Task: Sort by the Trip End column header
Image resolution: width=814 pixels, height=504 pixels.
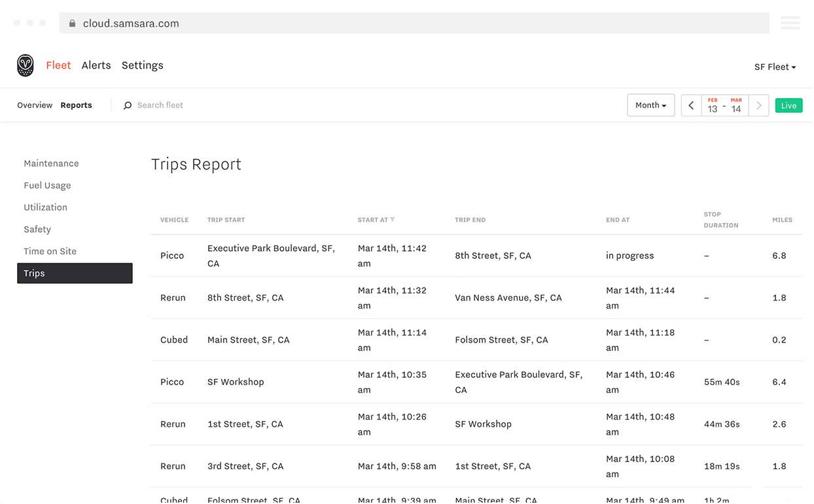Action: point(470,220)
